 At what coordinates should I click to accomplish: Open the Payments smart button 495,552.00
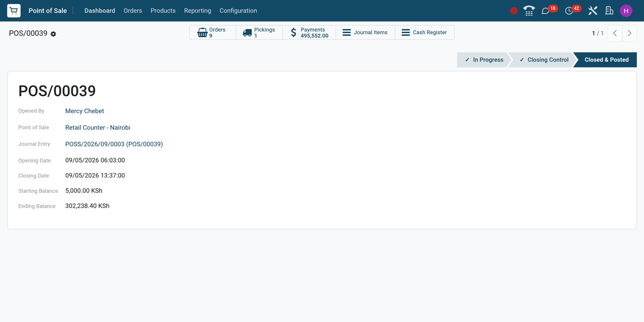(x=309, y=33)
